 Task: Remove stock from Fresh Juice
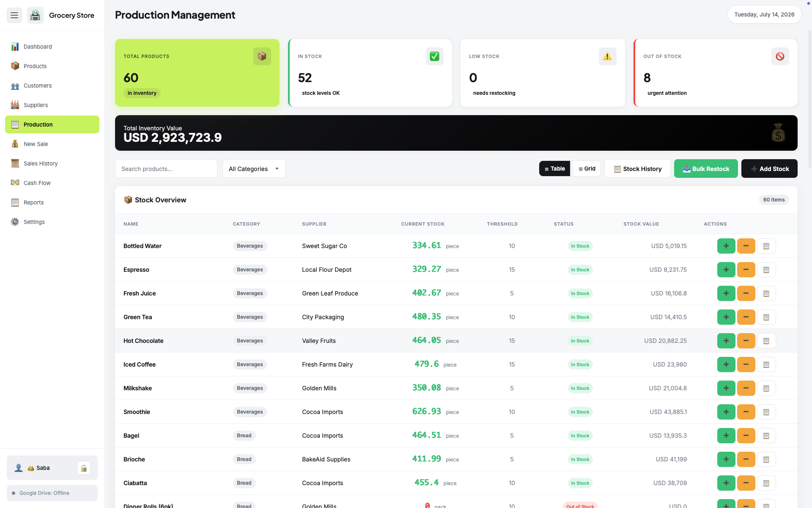(x=746, y=293)
